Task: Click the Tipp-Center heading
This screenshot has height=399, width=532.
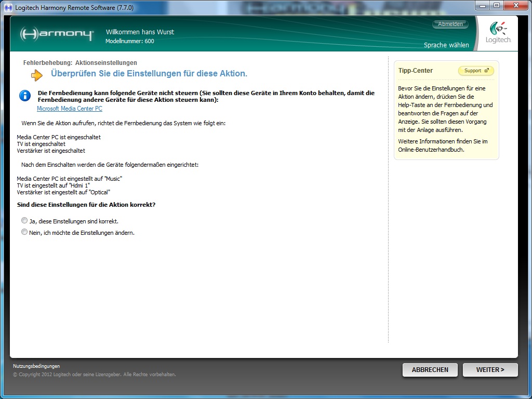Action: [x=415, y=71]
